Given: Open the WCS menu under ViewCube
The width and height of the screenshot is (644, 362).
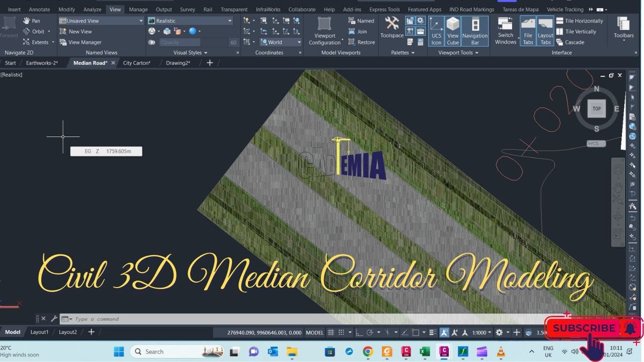Looking at the screenshot, I should tap(596, 144).
